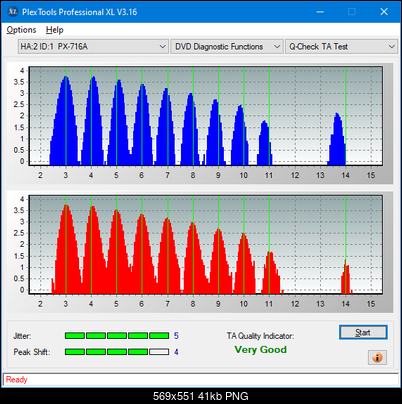Click the blue pit histogram graph
The image size is (402, 404).
click(206, 116)
